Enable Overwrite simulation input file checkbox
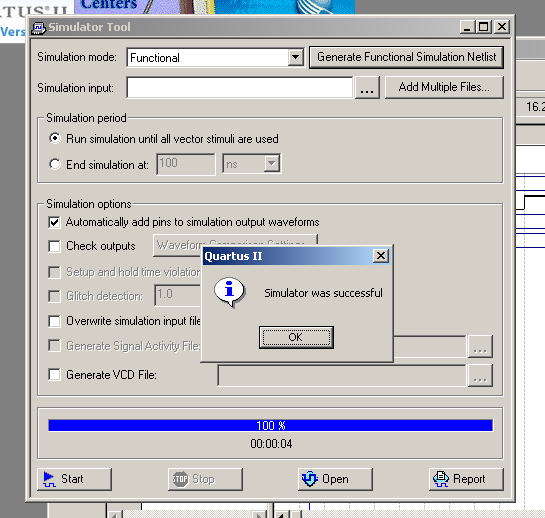545x518 pixels. tap(54, 321)
